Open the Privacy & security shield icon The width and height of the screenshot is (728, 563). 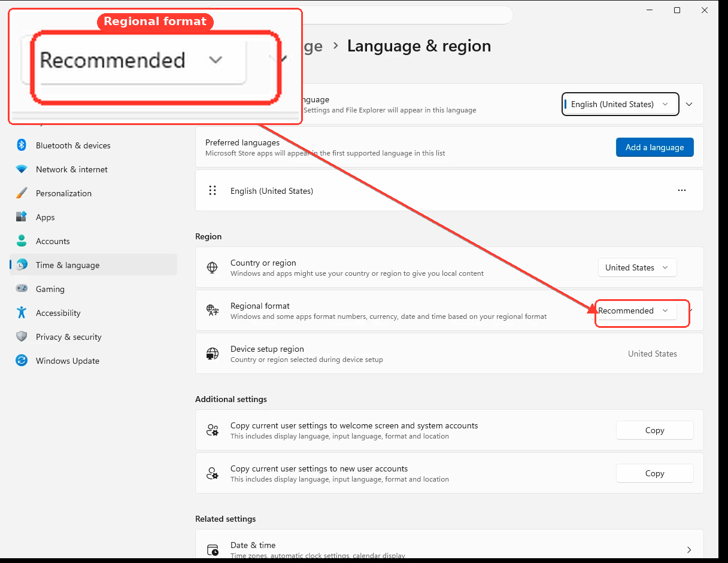pos(22,337)
